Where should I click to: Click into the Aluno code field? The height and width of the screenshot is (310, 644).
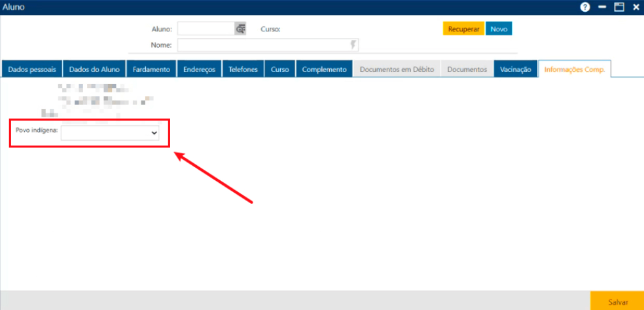pyautogui.click(x=206, y=29)
